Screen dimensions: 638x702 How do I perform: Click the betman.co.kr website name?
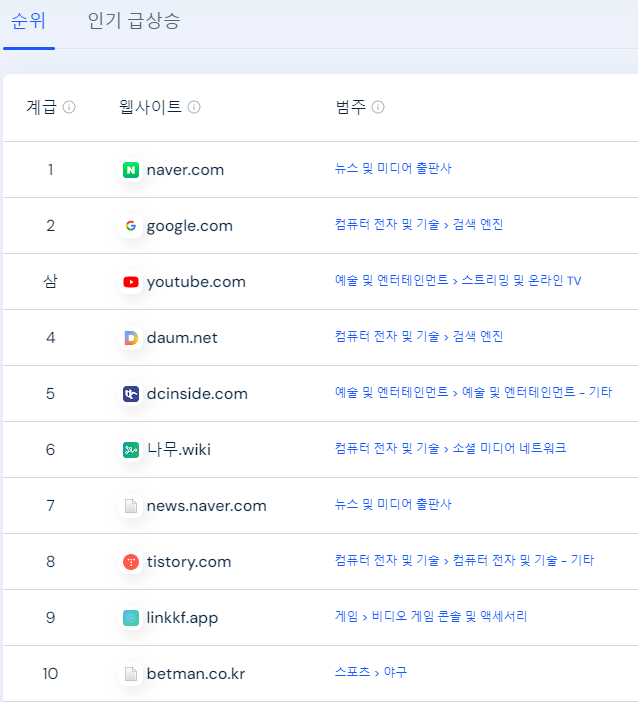[196, 674]
